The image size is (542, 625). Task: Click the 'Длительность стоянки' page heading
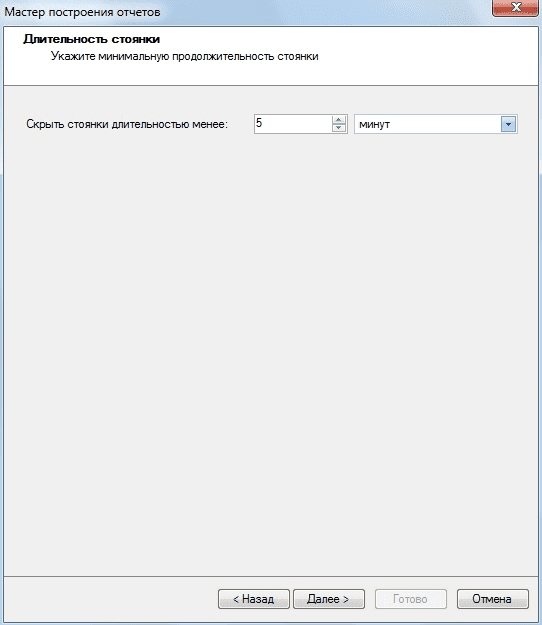(91, 39)
